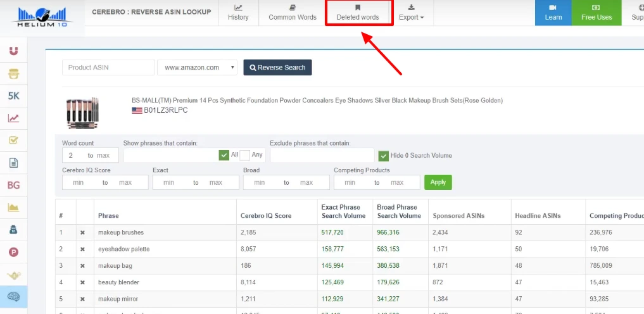Open the magnet tool in the sidebar
Image resolution: width=644 pixels, height=314 pixels.
pyautogui.click(x=13, y=51)
